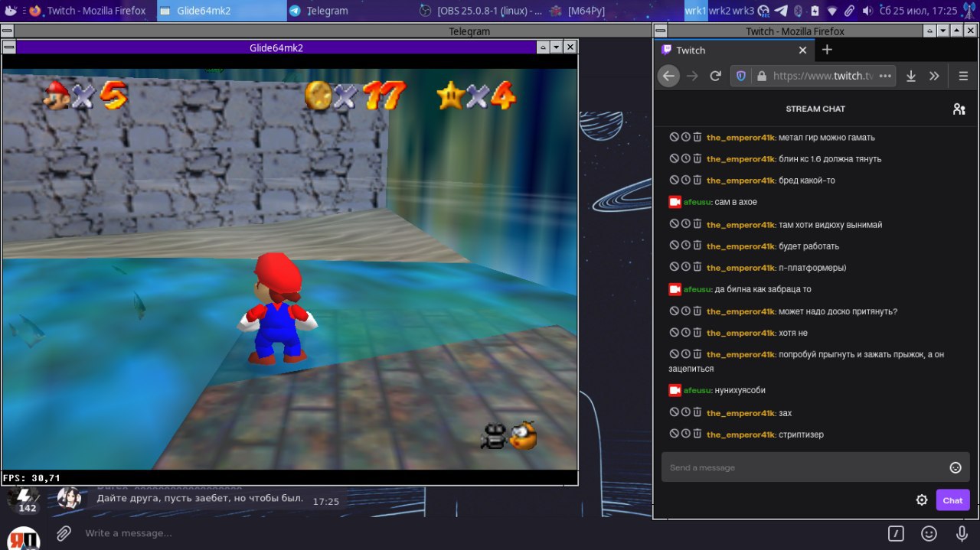Click broadcaster badge next to 'сам в ахое'
The image size is (980, 550).
[x=675, y=202]
